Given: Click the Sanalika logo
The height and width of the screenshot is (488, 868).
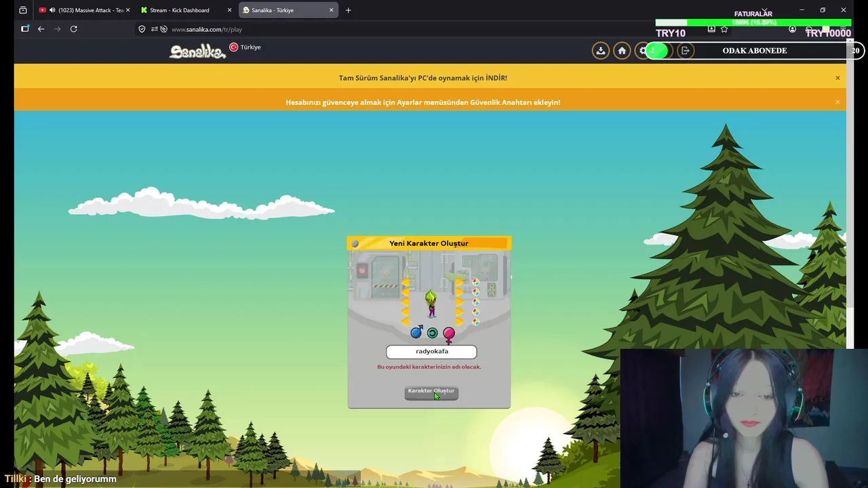Looking at the screenshot, I should pos(197,52).
